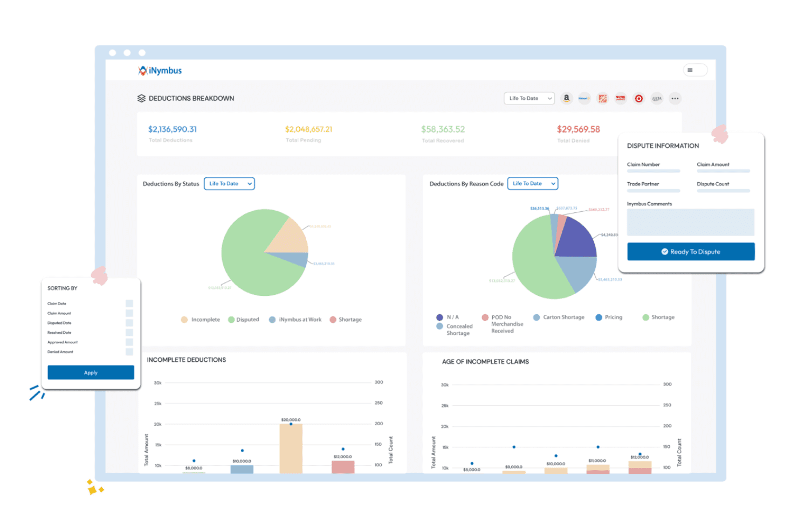Click the Claim Amount field in Dispute Information
The width and height of the screenshot is (798, 532).
[x=724, y=171]
